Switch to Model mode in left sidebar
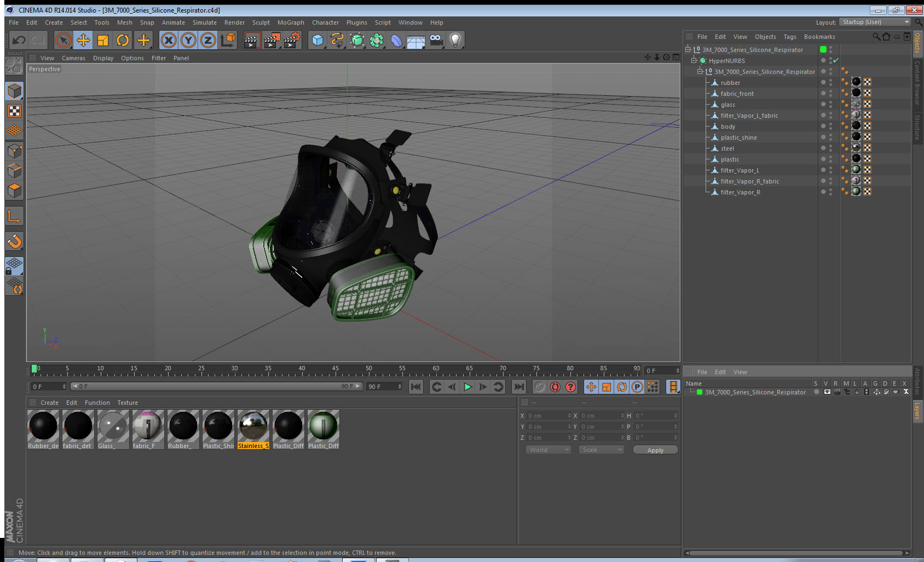924x562 pixels. tap(14, 91)
